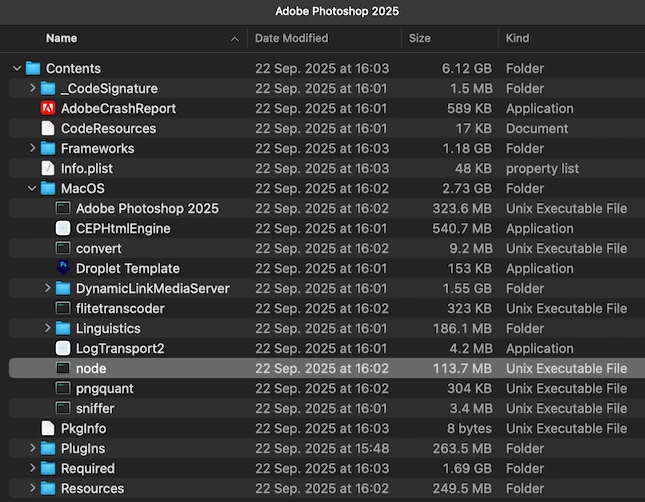Select the LogTransport2 file name
This screenshot has height=502, width=645.
click(120, 349)
